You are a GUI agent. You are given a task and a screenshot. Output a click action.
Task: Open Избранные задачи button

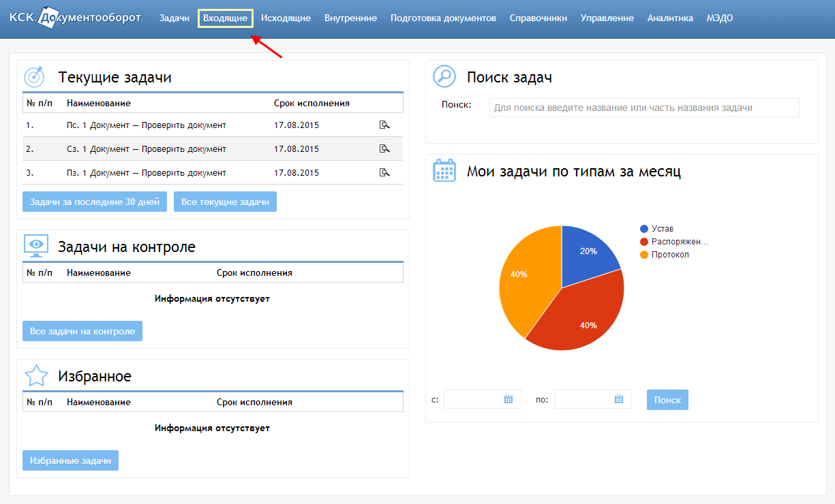coord(71,460)
